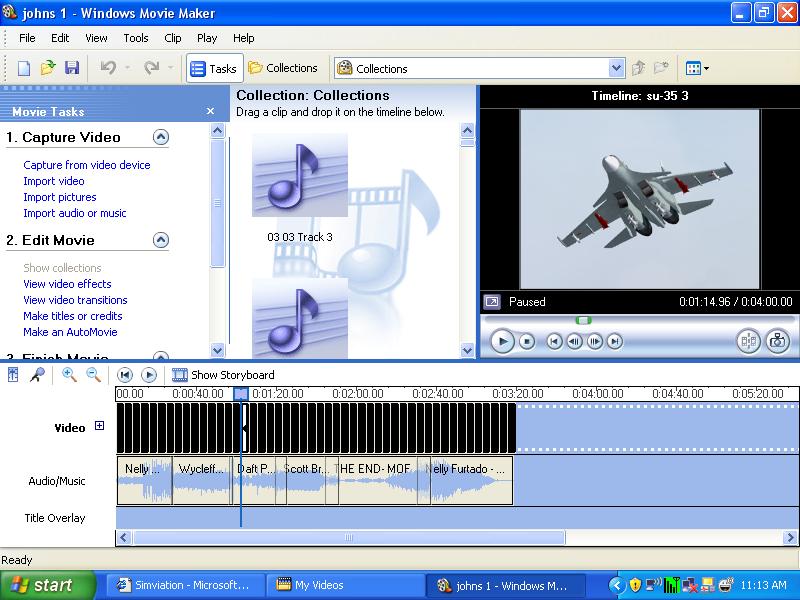
Task: Undo the last action
Action: pyautogui.click(x=108, y=68)
